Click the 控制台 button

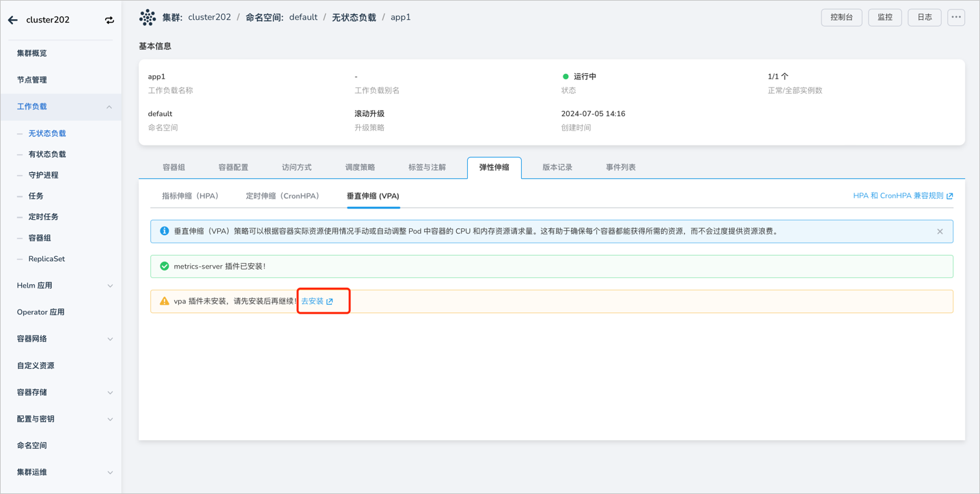pos(841,18)
